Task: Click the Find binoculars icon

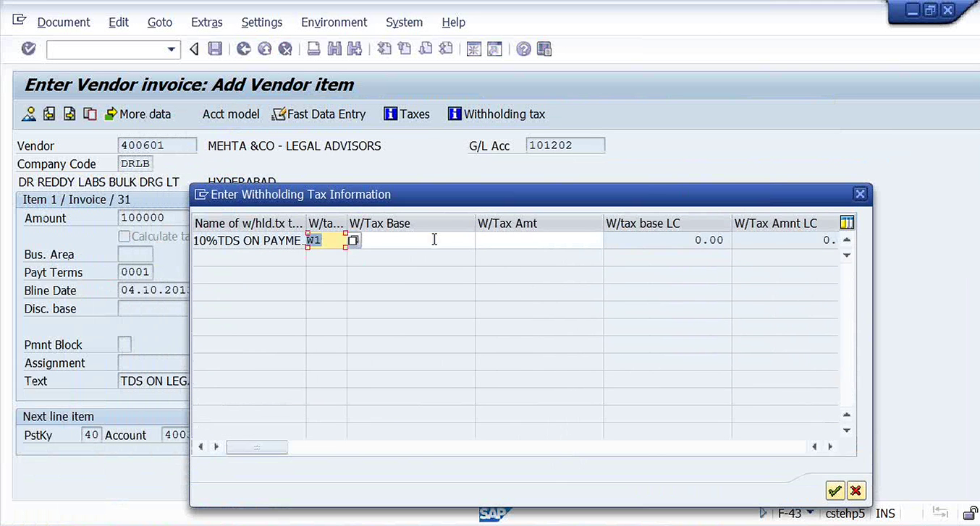Action: [334, 49]
